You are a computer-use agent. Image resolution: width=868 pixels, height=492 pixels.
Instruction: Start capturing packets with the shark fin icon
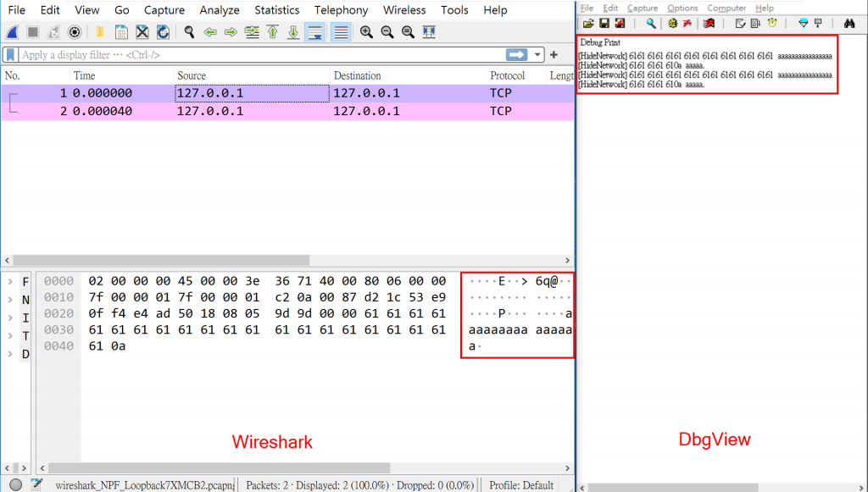pyautogui.click(x=12, y=32)
